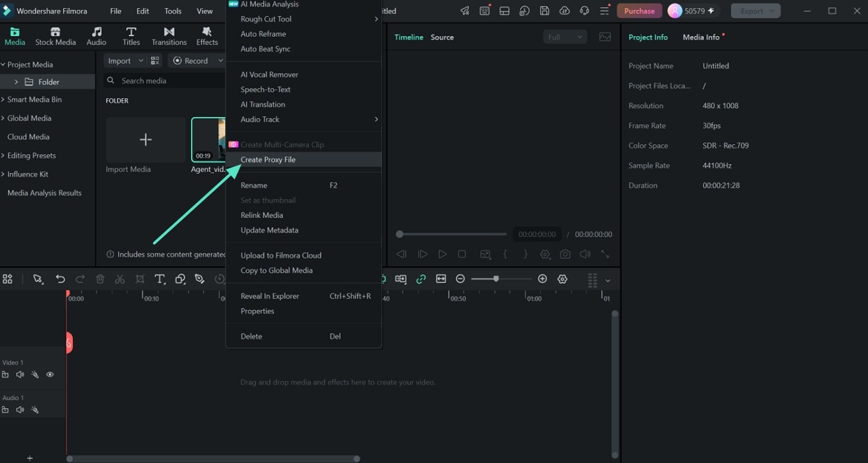Click the preview playback progress slider

[451, 235]
